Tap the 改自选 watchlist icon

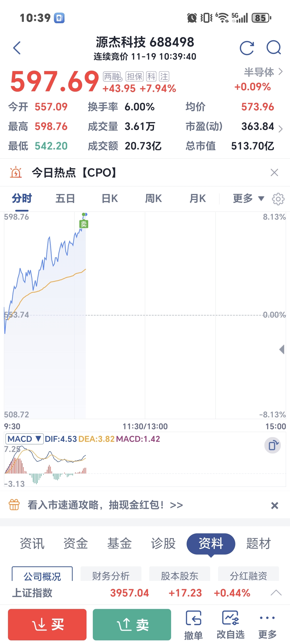pyautogui.click(x=231, y=624)
